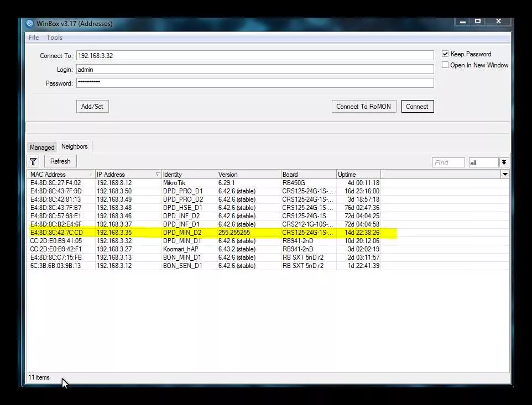532x405 pixels.
Task: Select the Neighbors tab
Action: [x=74, y=146]
